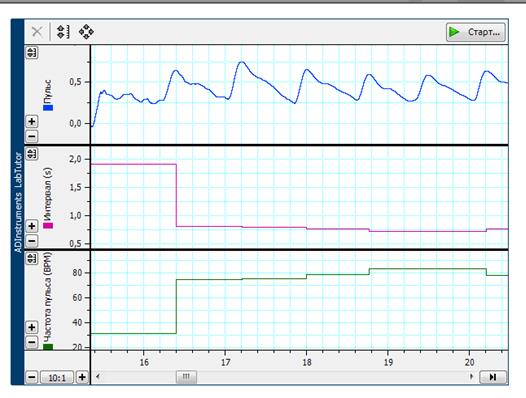Click the four-arrow pan/zoom toolbar icon

pos(86,32)
